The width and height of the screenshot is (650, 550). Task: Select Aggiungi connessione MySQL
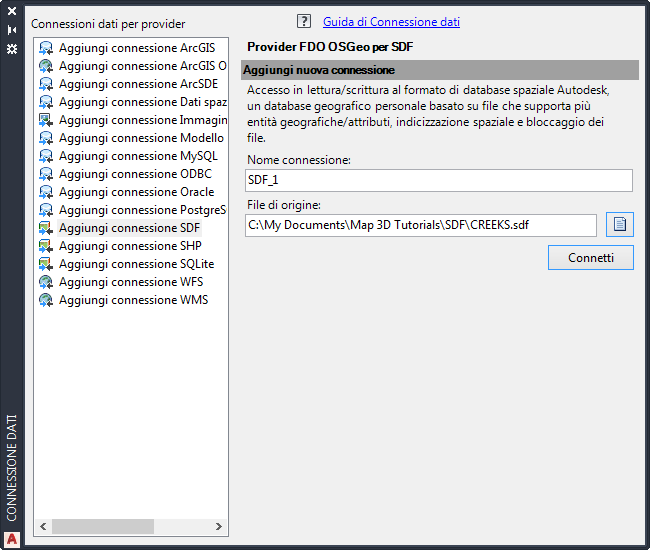click(x=137, y=156)
